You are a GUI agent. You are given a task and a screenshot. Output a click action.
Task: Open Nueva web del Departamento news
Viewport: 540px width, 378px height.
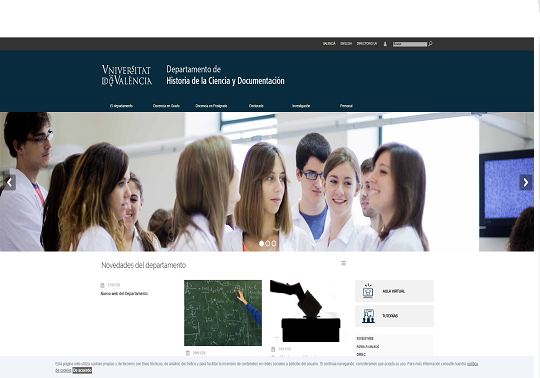pyautogui.click(x=124, y=294)
